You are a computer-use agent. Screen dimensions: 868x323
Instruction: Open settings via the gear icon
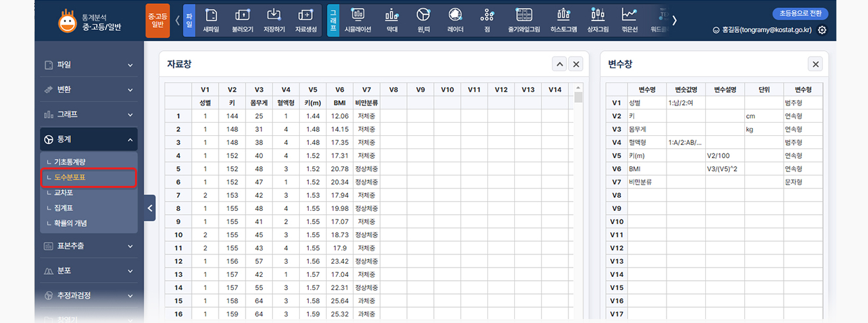point(822,30)
